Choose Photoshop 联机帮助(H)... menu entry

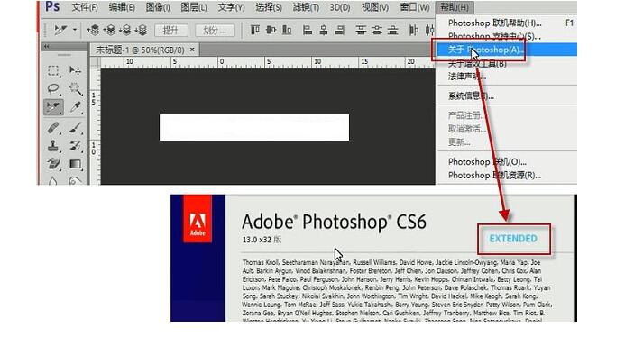point(507,23)
